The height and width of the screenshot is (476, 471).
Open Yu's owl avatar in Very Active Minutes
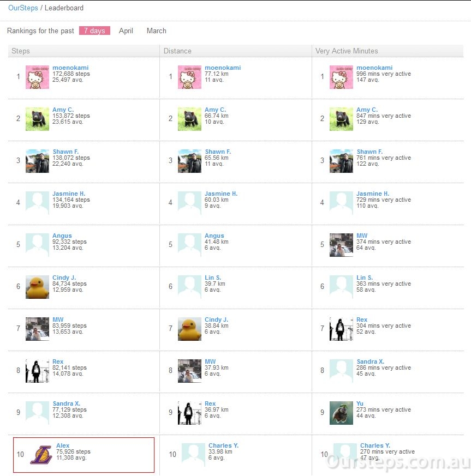point(341,413)
